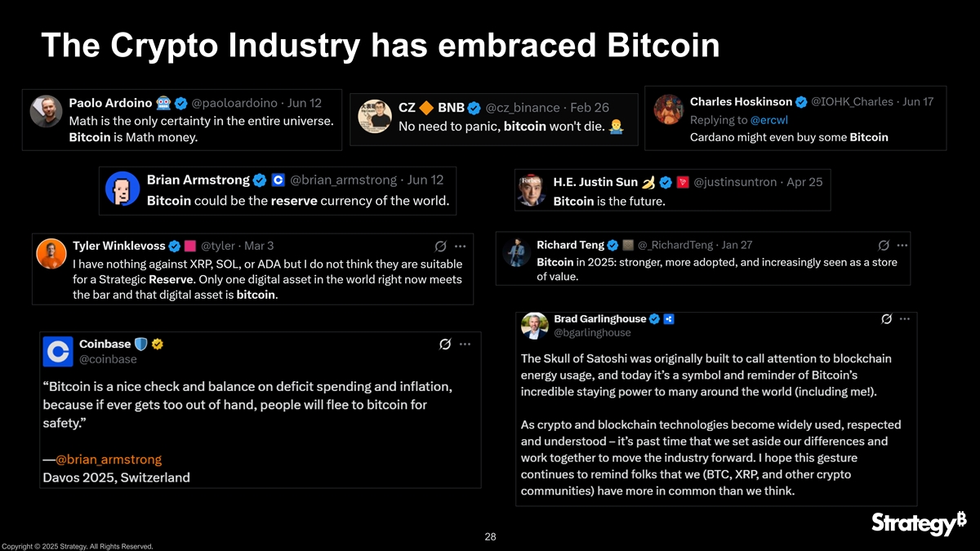
Task: Click CZ BNB's profile picture
Action: click(375, 117)
